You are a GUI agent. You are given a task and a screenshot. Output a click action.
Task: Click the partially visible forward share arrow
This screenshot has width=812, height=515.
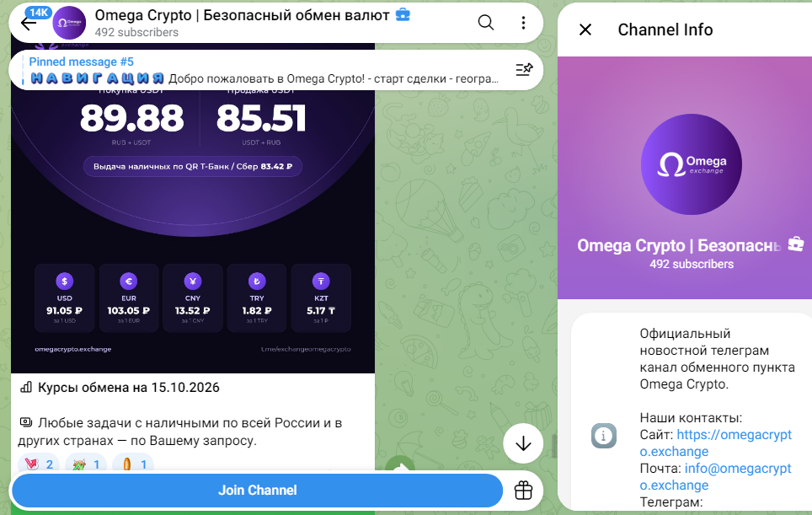pyautogui.click(x=401, y=464)
